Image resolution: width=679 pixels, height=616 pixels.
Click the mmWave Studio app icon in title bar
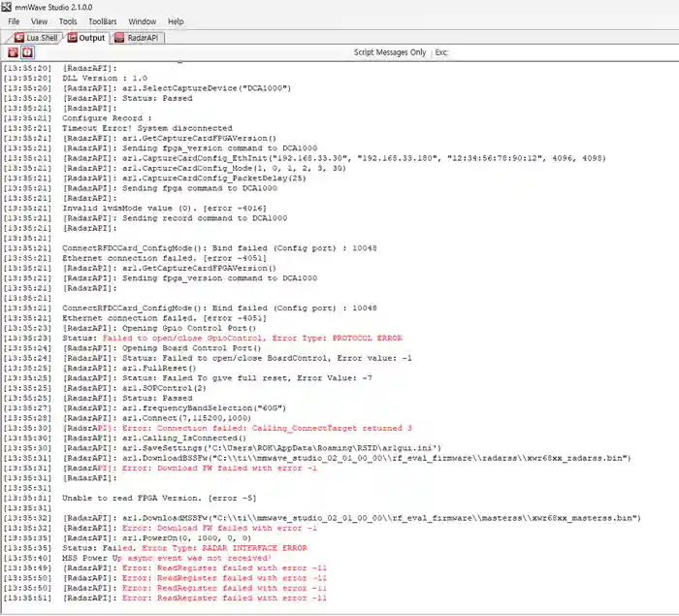click(6, 7)
